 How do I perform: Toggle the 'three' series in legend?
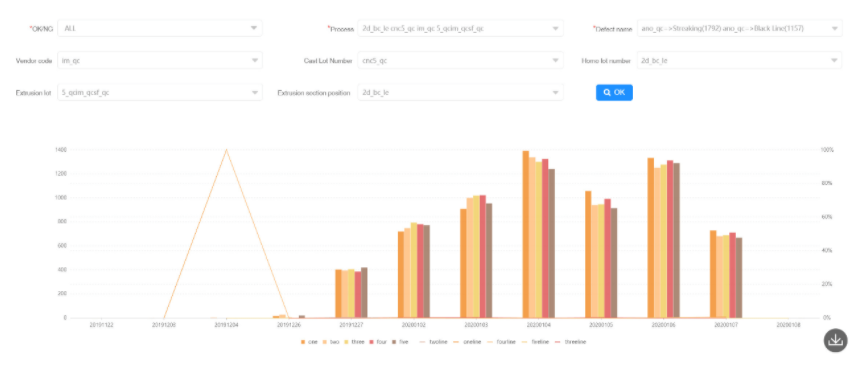click(353, 342)
